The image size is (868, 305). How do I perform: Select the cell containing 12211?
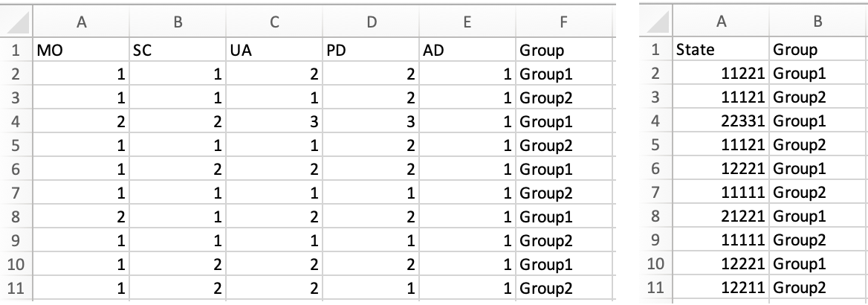[720, 286]
